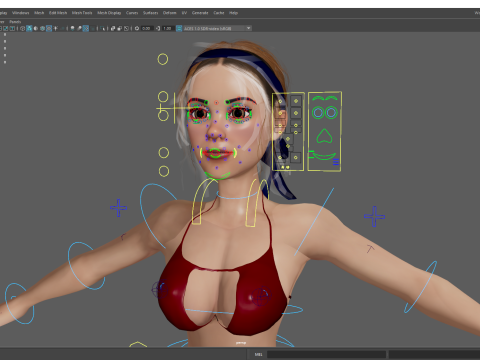Image resolution: width=480 pixels, height=360 pixels.
Task: Toggle Wireframe on Shaded icon
Action: pos(42,28)
